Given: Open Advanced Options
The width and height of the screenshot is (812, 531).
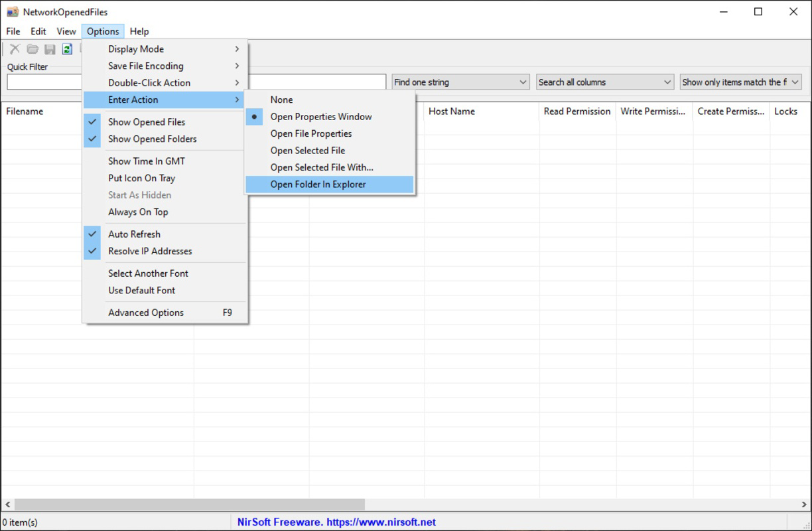Looking at the screenshot, I should tap(165, 313).
